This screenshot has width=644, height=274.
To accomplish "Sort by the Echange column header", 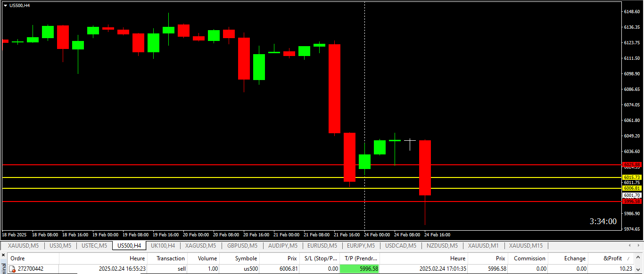I will coord(568,258).
